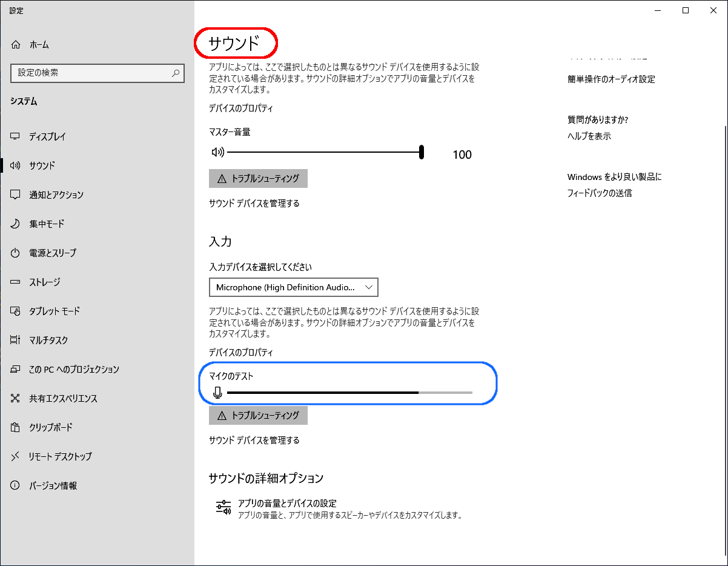Screen dimensions: 728x566
Task: Open output デバイスのプロパティ link
Action: coord(241,108)
